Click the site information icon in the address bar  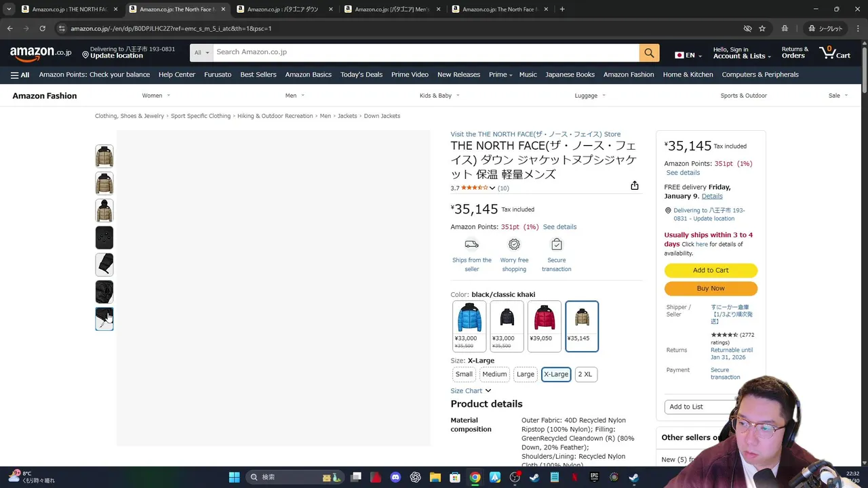(62, 28)
